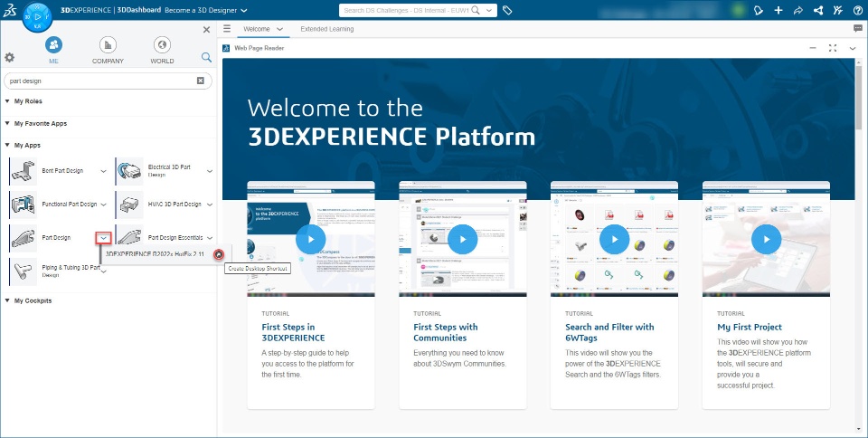Screen dimensions: 868x438
Task: Open the Welcome tab dropdown chevron
Action: click(x=279, y=29)
